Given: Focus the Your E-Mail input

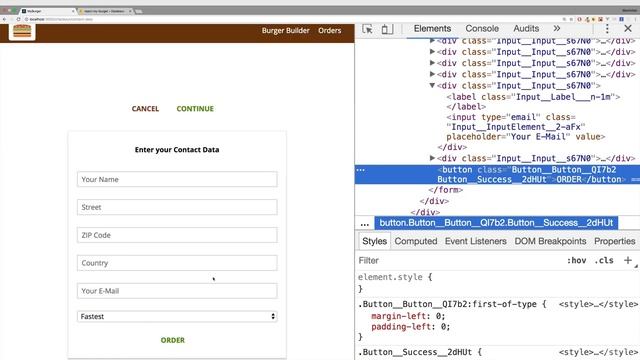Looking at the screenshot, I should 177,291.
